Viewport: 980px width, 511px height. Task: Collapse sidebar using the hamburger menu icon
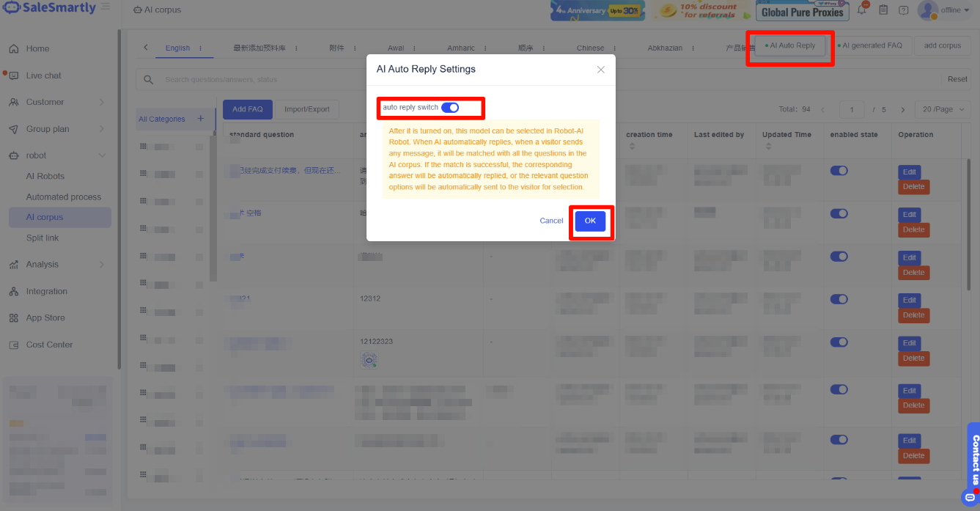click(106, 7)
